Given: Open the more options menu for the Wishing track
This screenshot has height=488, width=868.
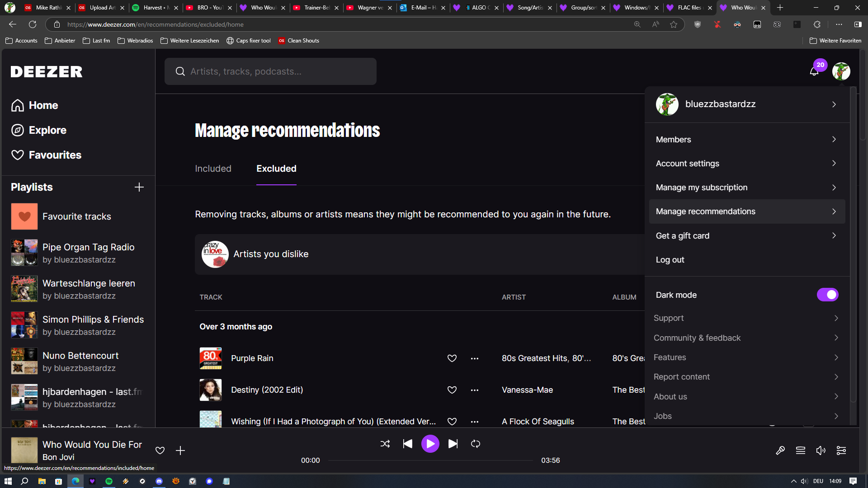Looking at the screenshot, I should 474,422.
